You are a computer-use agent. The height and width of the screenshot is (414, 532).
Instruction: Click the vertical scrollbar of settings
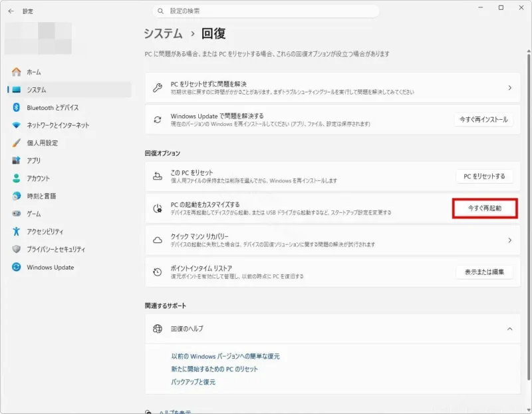click(x=529, y=218)
